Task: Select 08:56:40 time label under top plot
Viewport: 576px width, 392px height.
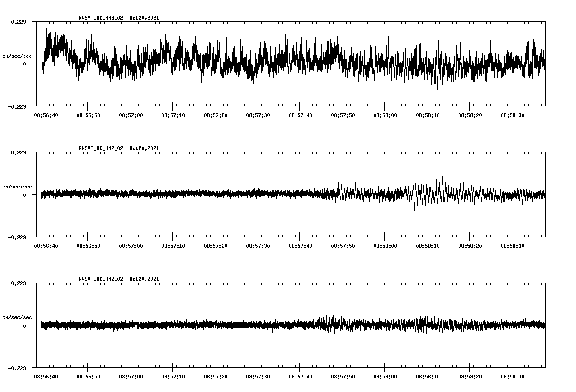Action: coord(46,115)
